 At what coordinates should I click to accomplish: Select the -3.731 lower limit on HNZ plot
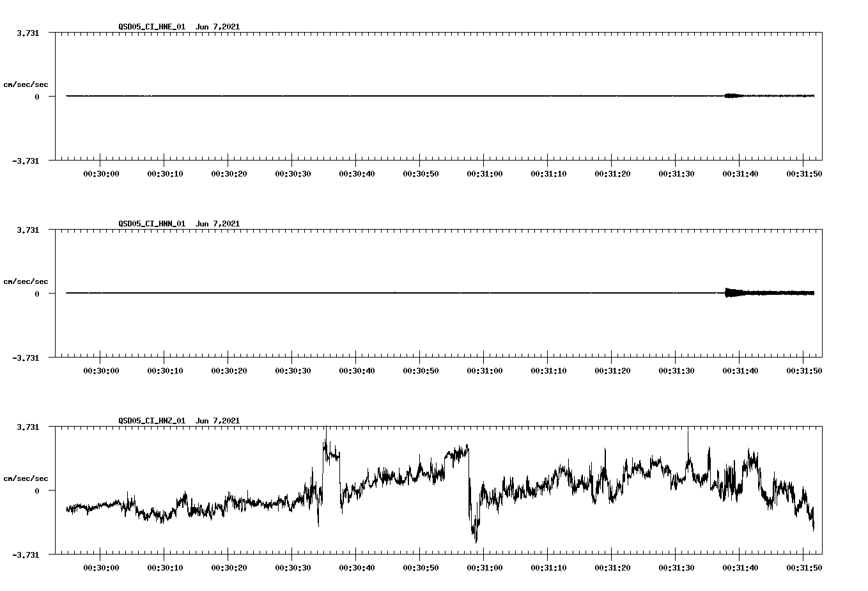[x=26, y=555]
